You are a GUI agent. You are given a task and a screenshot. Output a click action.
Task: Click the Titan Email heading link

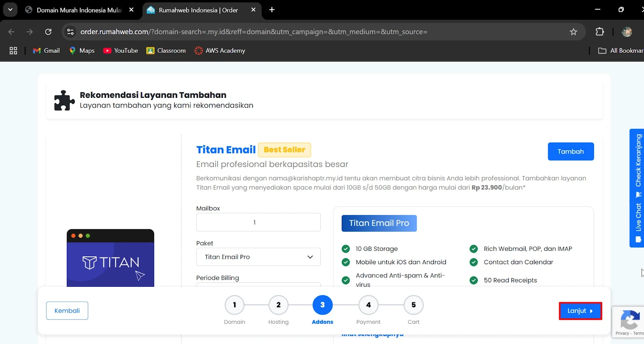[x=226, y=150]
